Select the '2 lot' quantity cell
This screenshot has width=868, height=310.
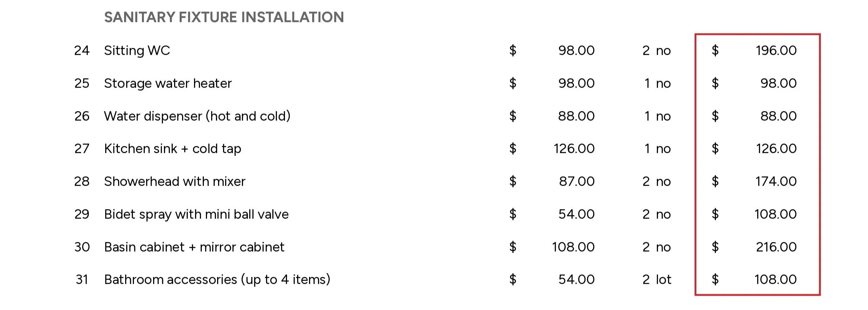pyautogui.click(x=657, y=280)
